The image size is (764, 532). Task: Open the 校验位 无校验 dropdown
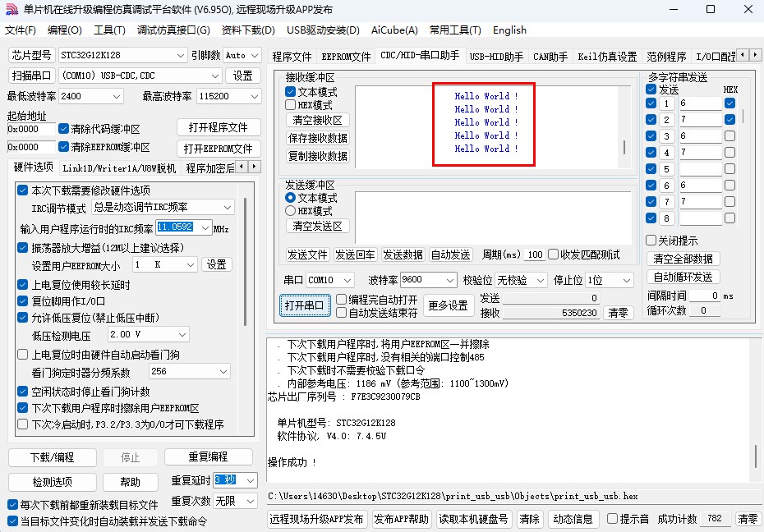(x=540, y=280)
